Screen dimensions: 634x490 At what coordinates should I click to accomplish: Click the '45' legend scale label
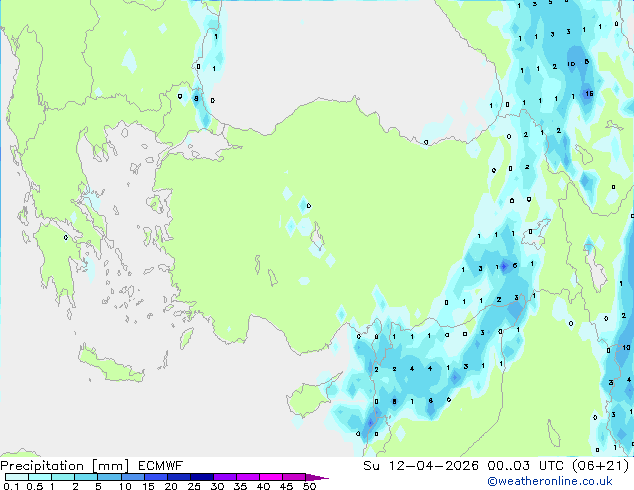tap(286, 486)
